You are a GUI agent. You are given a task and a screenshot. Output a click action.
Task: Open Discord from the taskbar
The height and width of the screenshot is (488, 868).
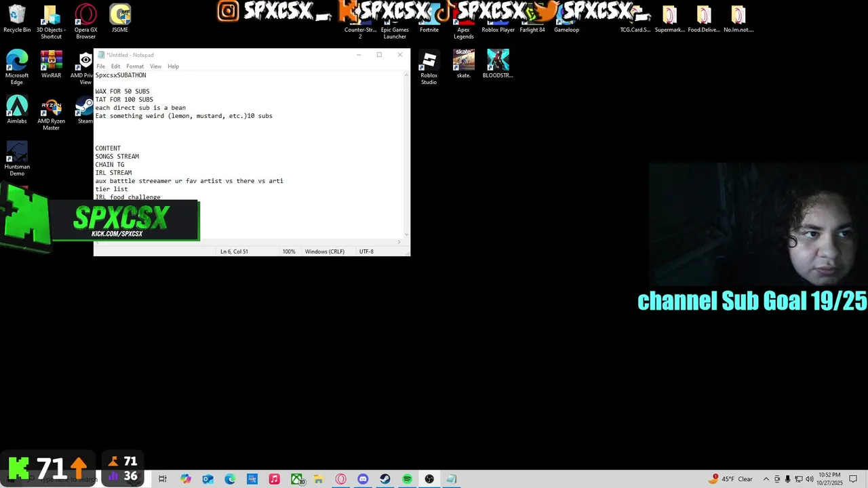point(363,479)
